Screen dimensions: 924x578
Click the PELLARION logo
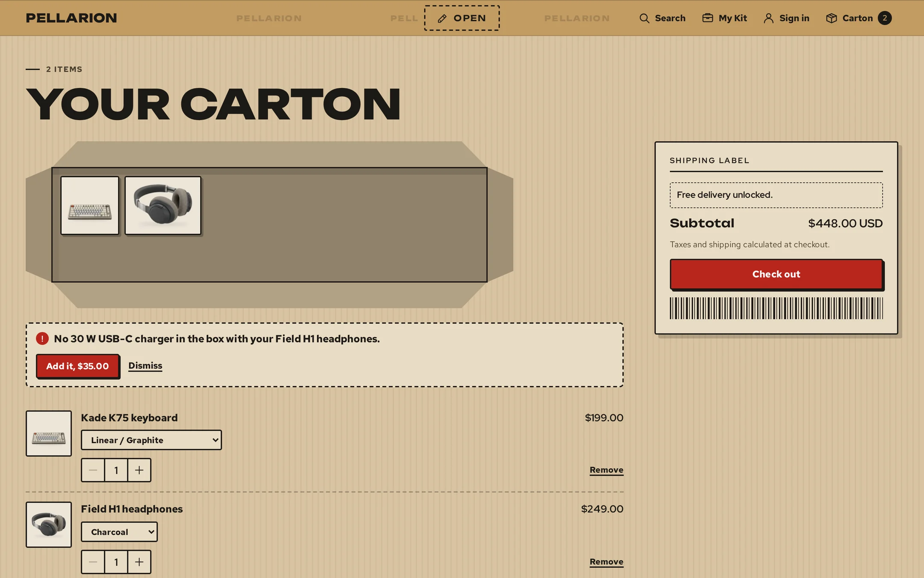pyautogui.click(x=71, y=18)
